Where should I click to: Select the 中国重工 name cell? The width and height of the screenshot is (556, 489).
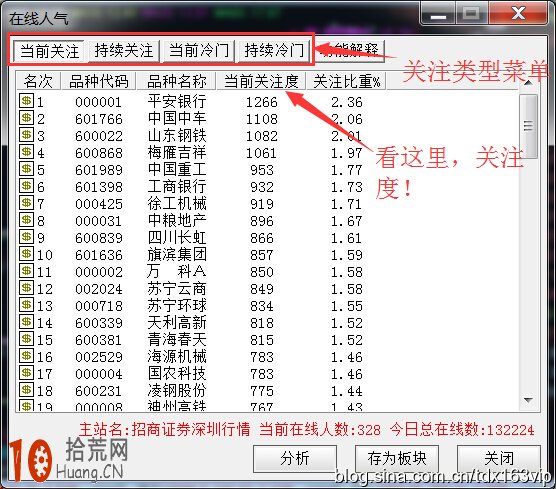click(x=177, y=170)
